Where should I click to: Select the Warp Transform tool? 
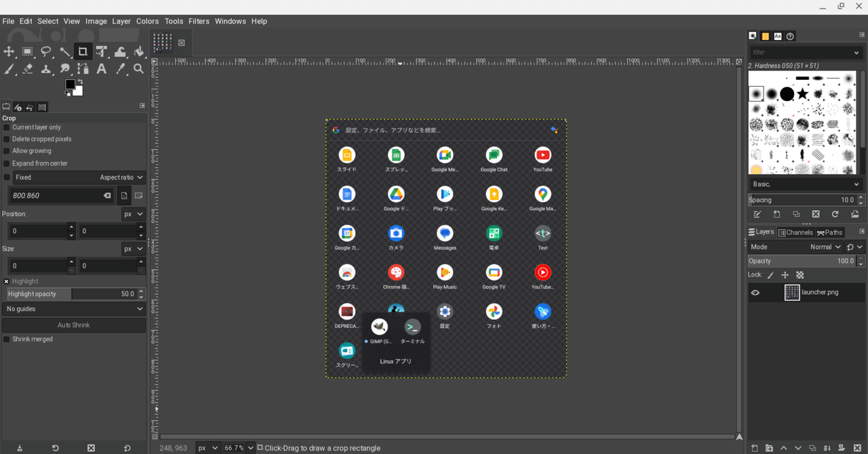click(120, 51)
